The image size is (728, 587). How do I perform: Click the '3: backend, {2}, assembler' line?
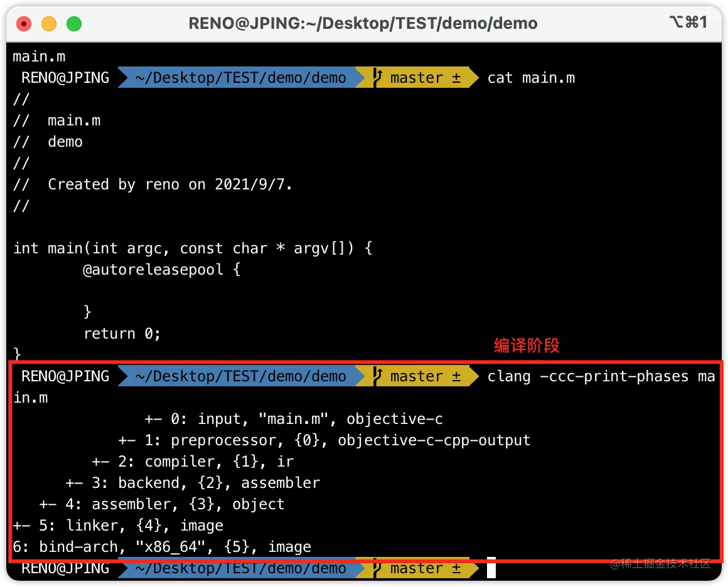[193, 483]
